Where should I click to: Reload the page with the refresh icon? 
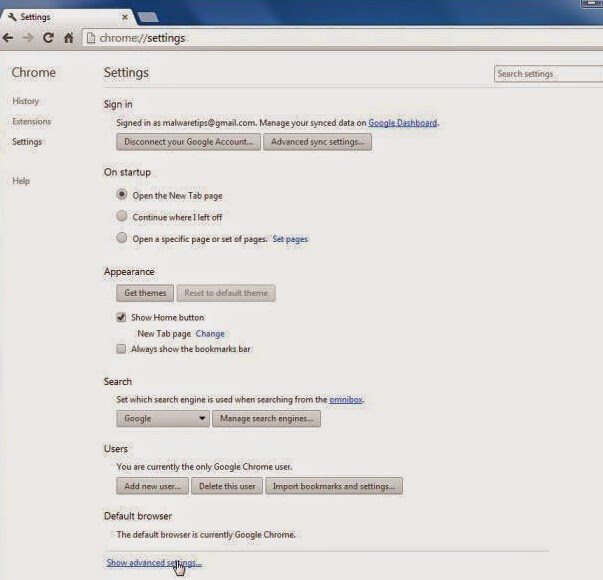48,38
